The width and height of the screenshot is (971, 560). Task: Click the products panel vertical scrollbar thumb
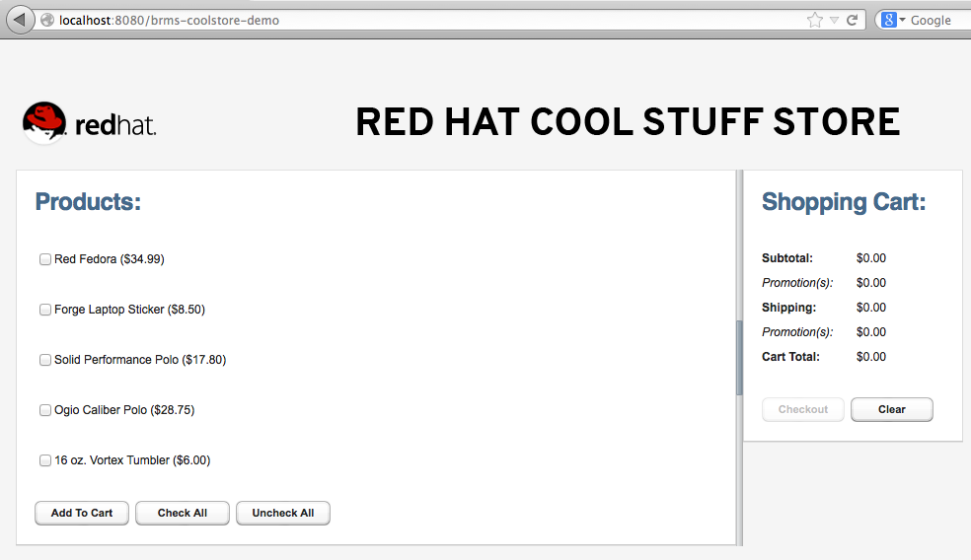coord(739,358)
